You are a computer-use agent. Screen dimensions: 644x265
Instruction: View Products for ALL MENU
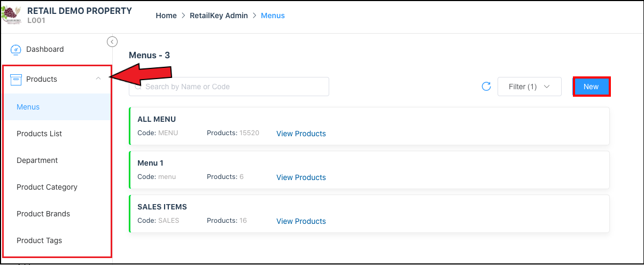click(301, 134)
